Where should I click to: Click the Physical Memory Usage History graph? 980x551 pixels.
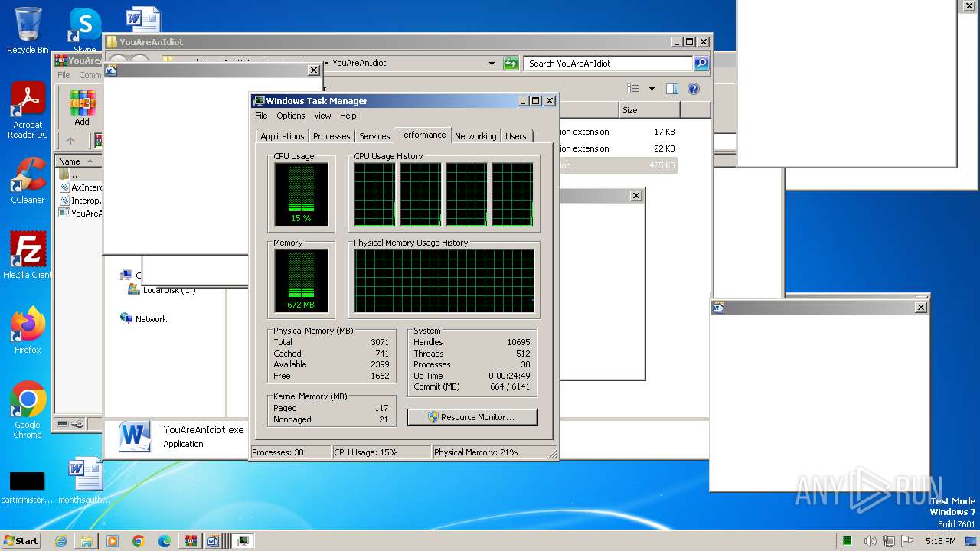443,281
